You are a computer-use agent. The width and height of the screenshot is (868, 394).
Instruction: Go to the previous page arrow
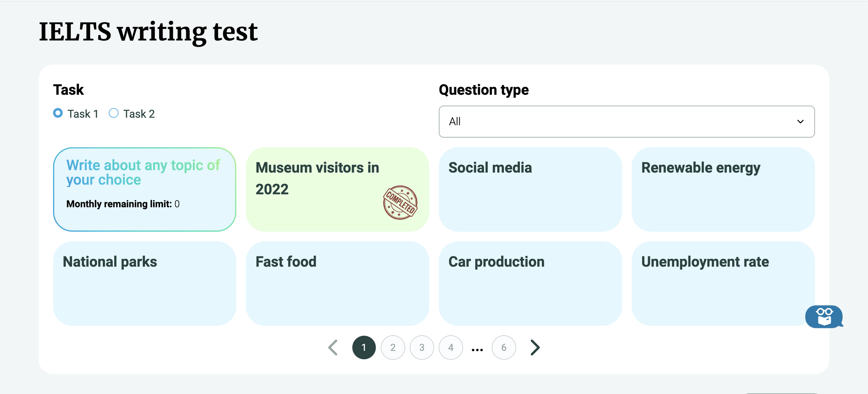tap(333, 347)
